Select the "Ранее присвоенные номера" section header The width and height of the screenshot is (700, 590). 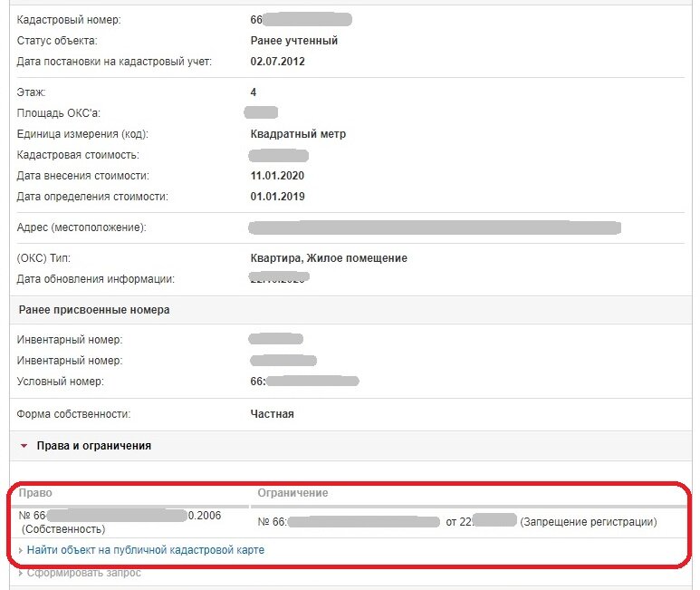click(94, 310)
